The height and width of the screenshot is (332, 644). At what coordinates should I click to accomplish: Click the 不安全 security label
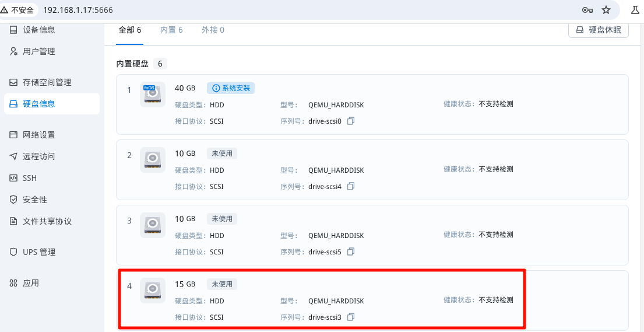coord(22,10)
